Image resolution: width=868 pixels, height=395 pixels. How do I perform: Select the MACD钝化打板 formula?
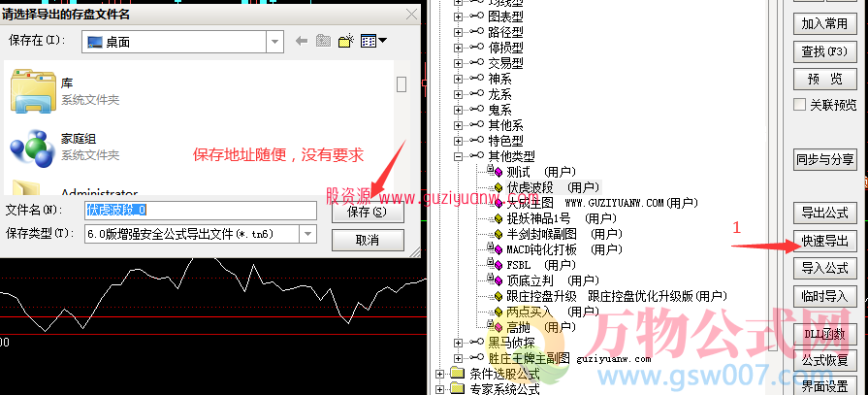[x=564, y=249]
